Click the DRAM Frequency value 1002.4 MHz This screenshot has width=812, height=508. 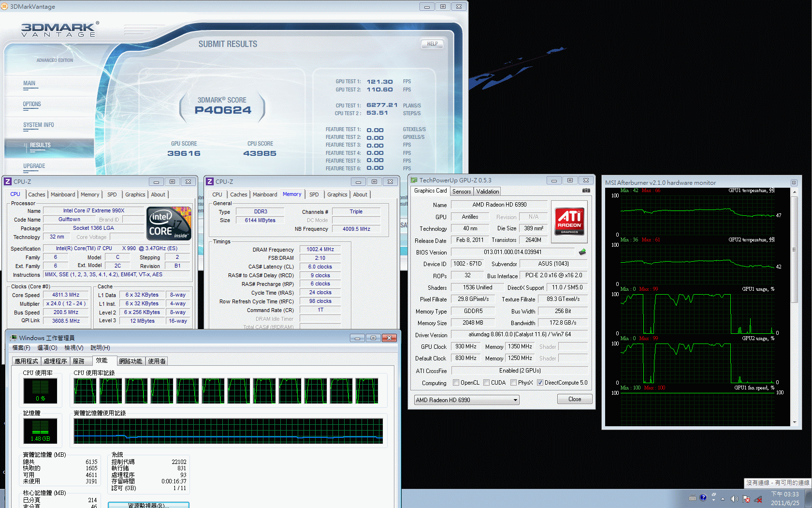click(320, 250)
